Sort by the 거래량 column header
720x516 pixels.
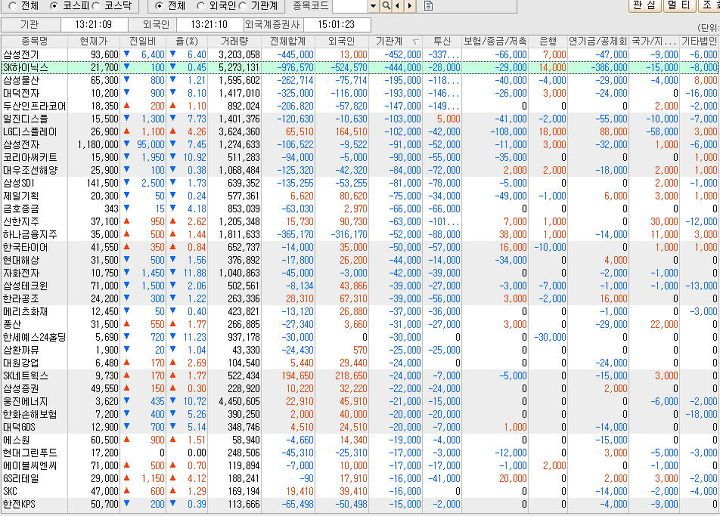point(235,41)
